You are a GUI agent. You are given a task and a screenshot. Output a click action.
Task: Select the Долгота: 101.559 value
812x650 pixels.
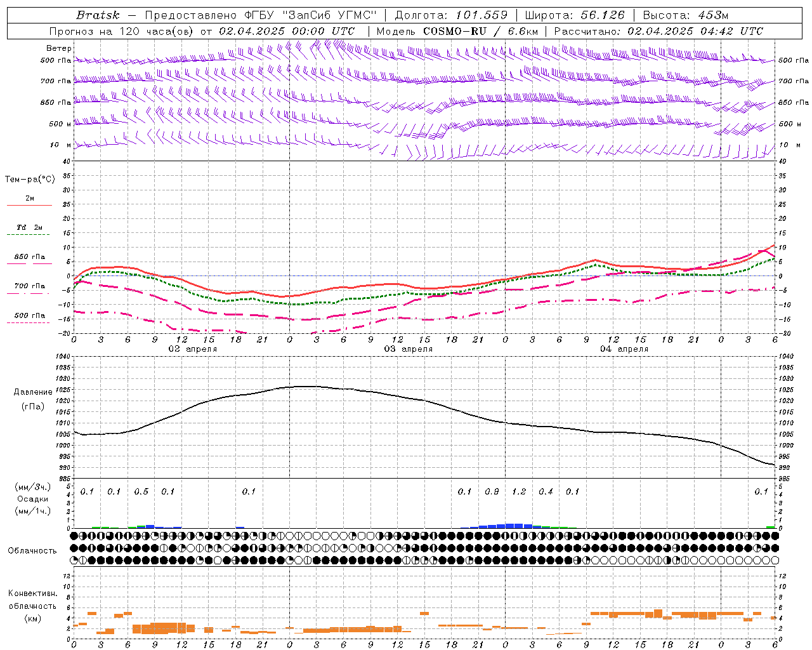pos(451,15)
